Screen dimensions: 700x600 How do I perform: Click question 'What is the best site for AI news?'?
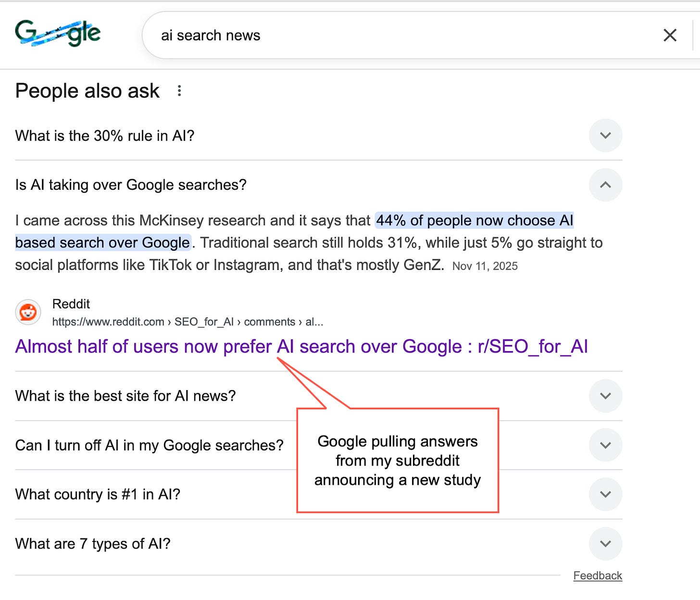click(x=125, y=396)
